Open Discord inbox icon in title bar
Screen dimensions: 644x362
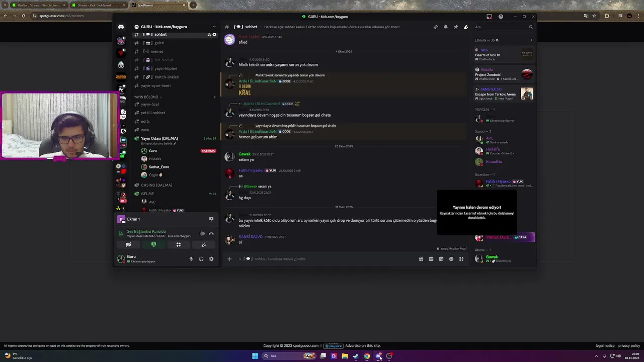489,17
